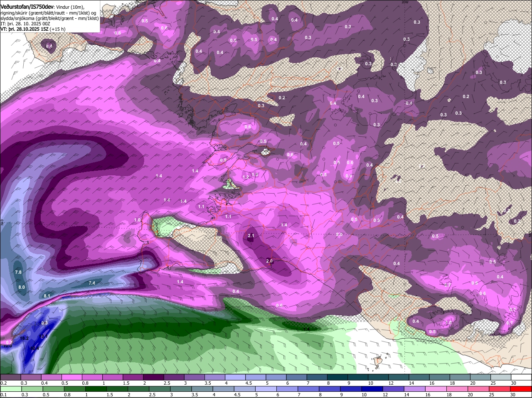
Task: Select the darkest purple swatch labelled 2 in the snow legend
Action: (153, 377)
